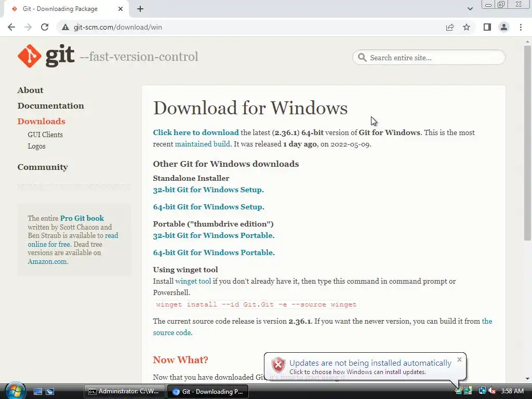Click the muted volume tray icon

tap(492, 391)
